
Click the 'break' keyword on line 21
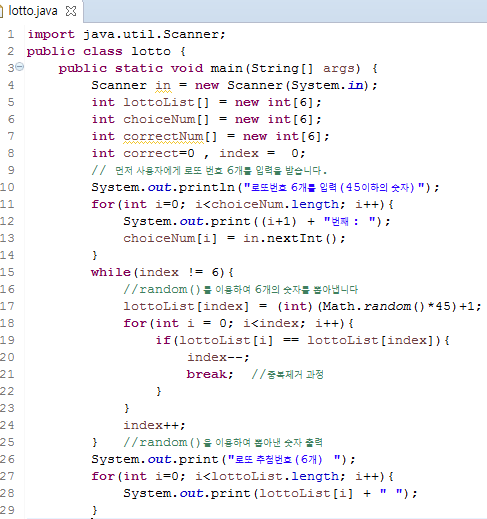(207, 374)
